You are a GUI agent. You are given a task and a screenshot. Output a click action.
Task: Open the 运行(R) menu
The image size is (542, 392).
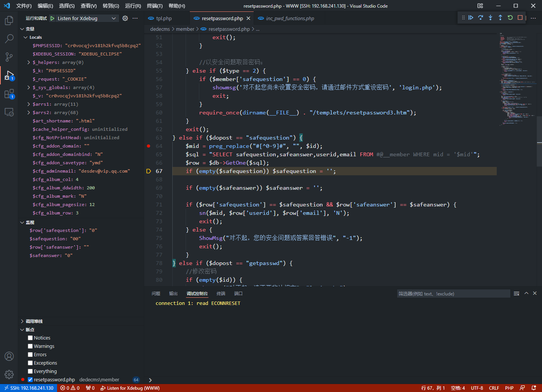pyautogui.click(x=133, y=6)
